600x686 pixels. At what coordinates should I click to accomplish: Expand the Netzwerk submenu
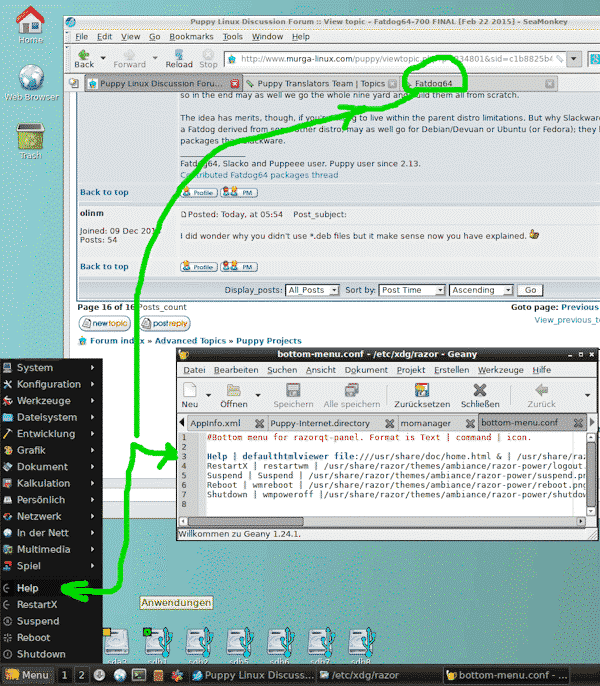point(51,516)
